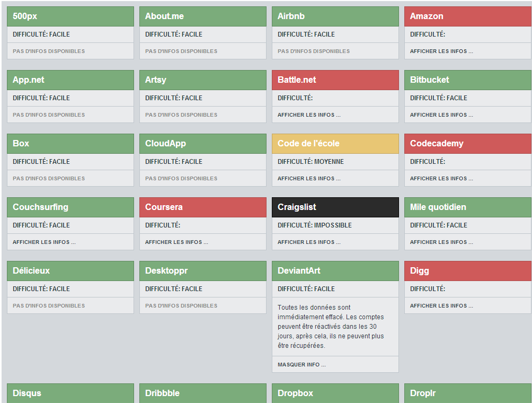The height and width of the screenshot is (403, 532).
Task: Expand Afficher les infos under Codecademy
Action: (x=441, y=179)
